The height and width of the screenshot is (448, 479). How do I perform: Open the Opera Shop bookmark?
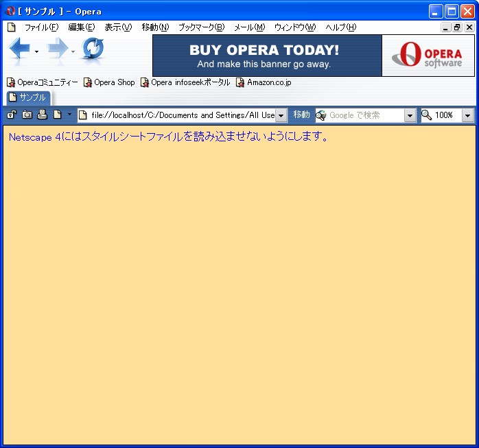tap(109, 82)
